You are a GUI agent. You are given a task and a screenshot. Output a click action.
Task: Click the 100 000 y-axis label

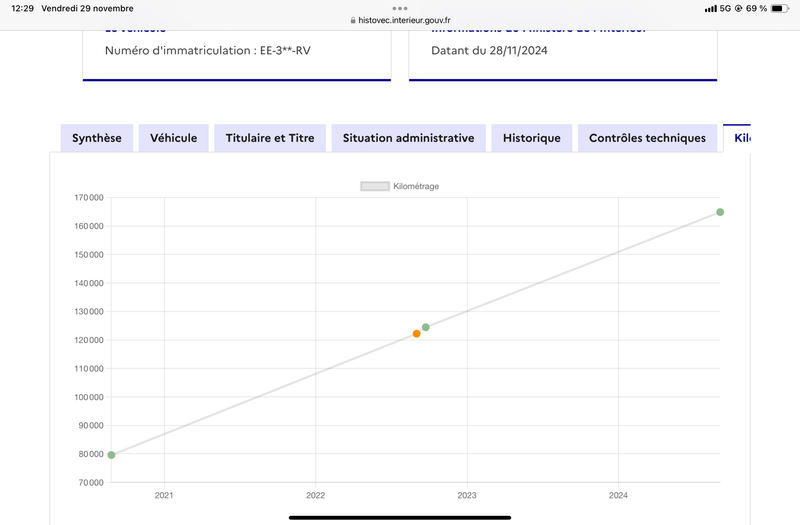pos(89,397)
